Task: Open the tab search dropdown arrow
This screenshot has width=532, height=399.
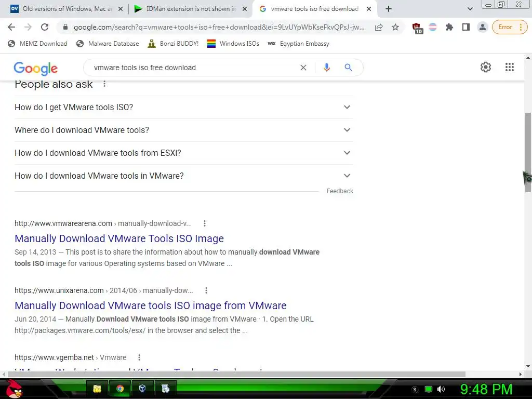Action: pyautogui.click(x=470, y=9)
